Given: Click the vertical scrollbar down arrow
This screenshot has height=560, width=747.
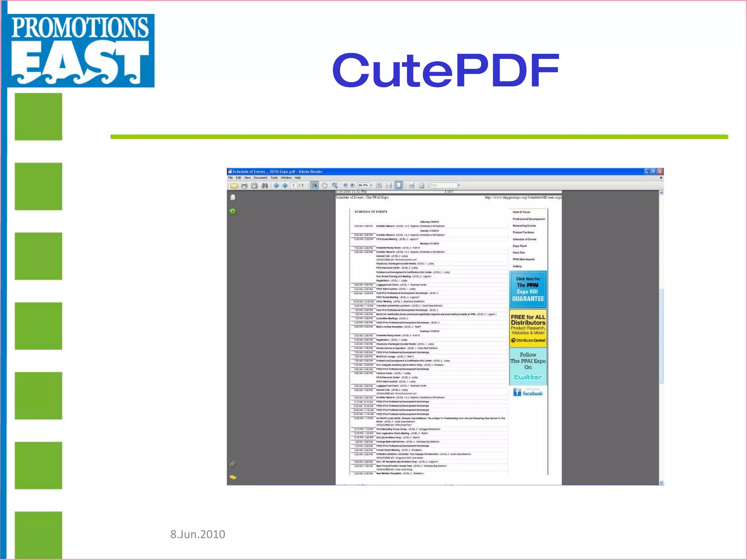Looking at the screenshot, I should 661,482.
